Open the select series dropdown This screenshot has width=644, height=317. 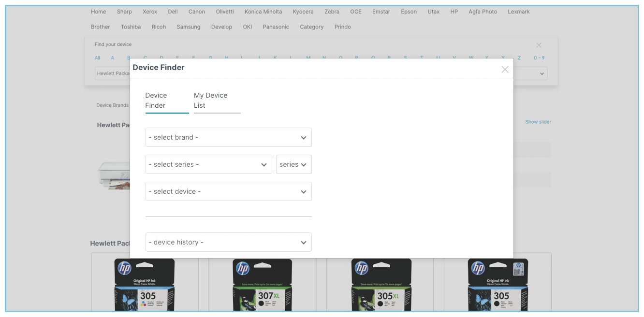coord(209,164)
